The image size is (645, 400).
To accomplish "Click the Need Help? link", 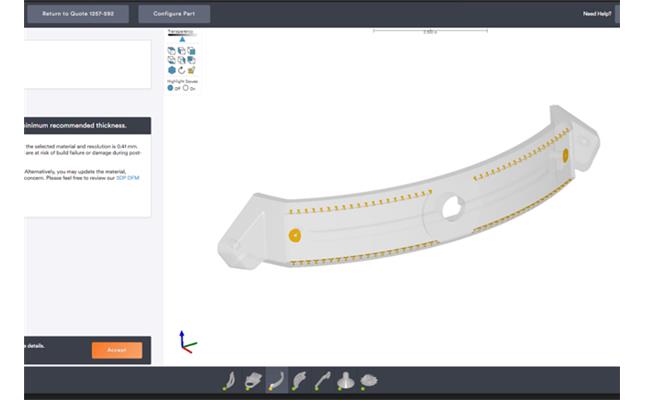I will point(597,14).
